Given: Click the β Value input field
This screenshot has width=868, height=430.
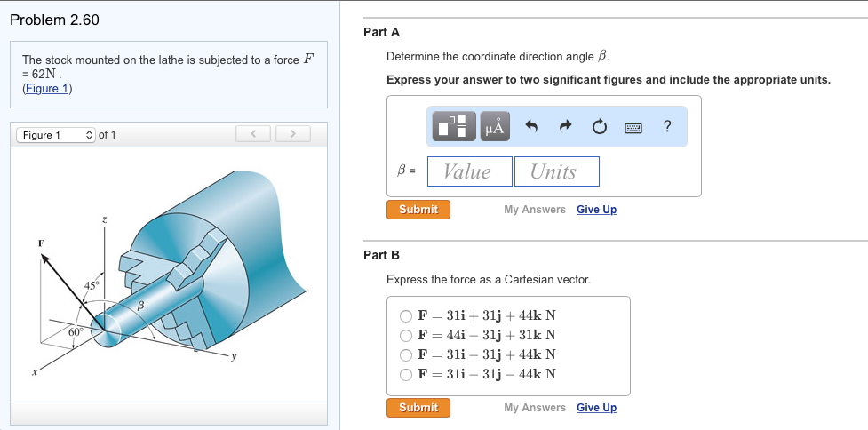Looking at the screenshot, I should [469, 171].
